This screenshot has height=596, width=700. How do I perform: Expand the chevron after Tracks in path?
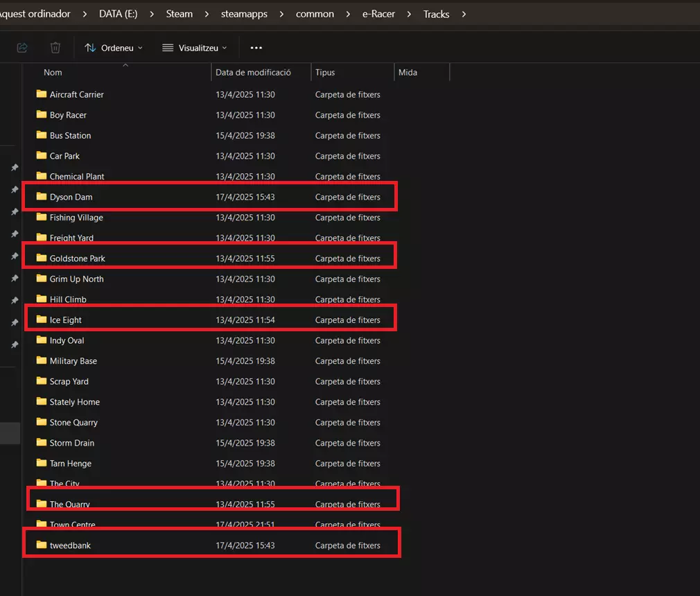coord(463,14)
